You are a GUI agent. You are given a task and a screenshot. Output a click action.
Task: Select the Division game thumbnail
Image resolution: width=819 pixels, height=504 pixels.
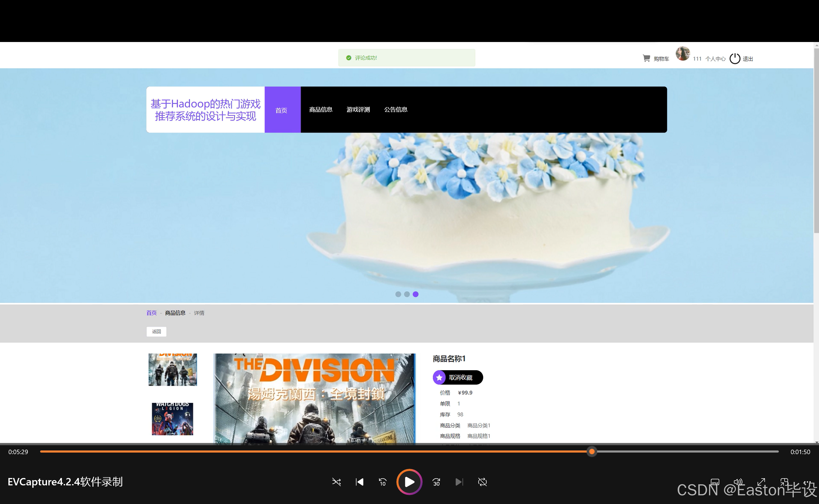tap(173, 369)
